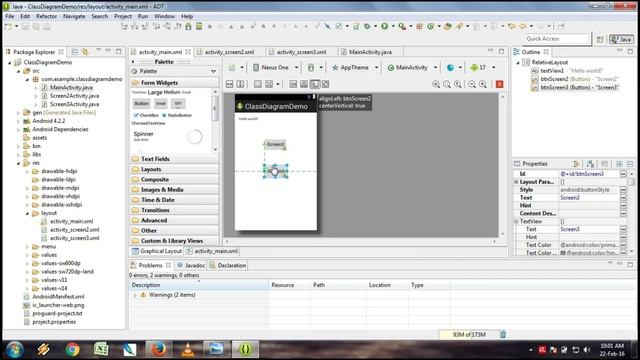
Task: Open Google Chrome from the taskbar
Action: tap(72, 349)
